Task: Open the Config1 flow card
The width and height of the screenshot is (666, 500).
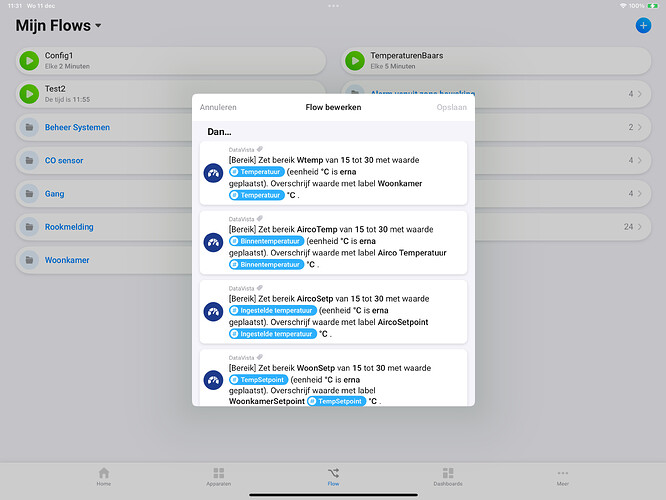Action: click(x=171, y=61)
